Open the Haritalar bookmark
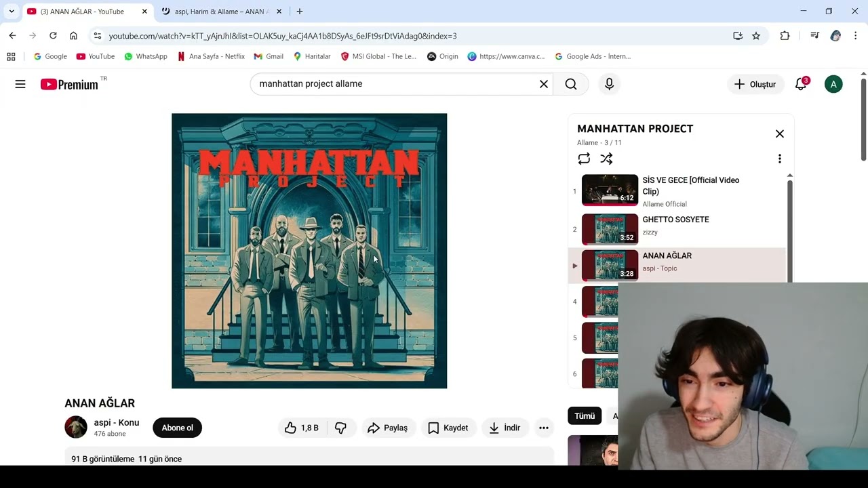Viewport: 868px width, 488px height. point(312,56)
